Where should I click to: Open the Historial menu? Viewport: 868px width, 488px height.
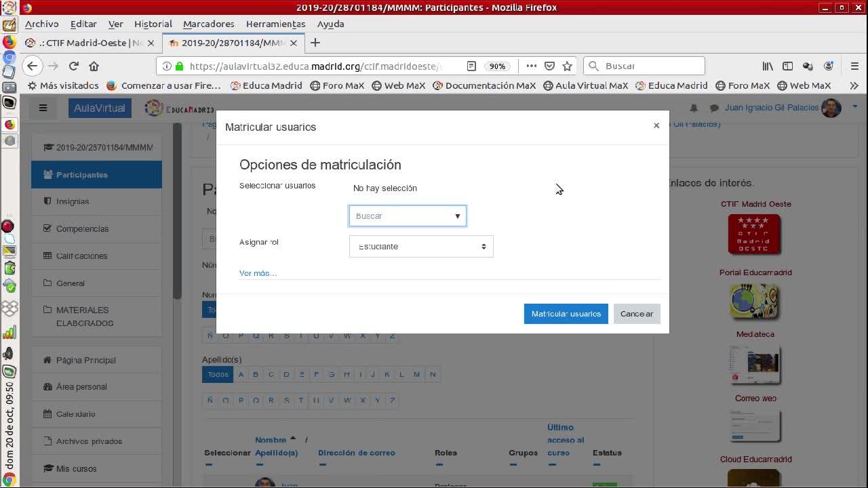pos(153,24)
